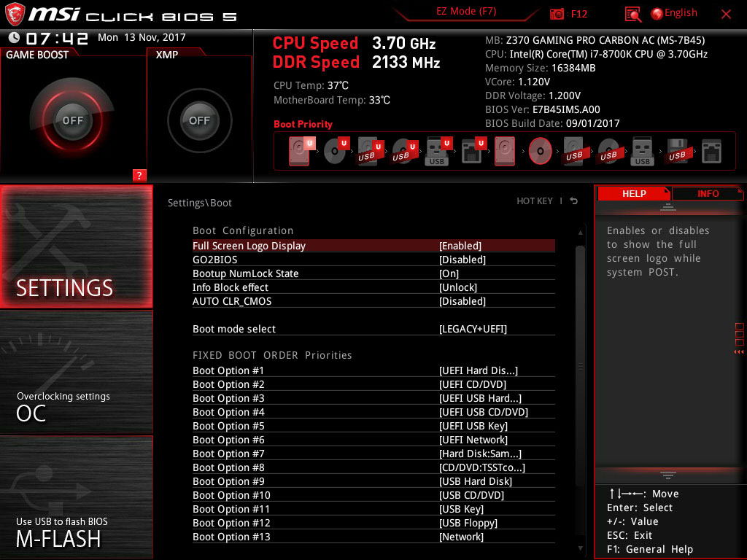Image resolution: width=747 pixels, height=560 pixels.
Task: Click the help panel top collapse handle
Action: (x=667, y=206)
